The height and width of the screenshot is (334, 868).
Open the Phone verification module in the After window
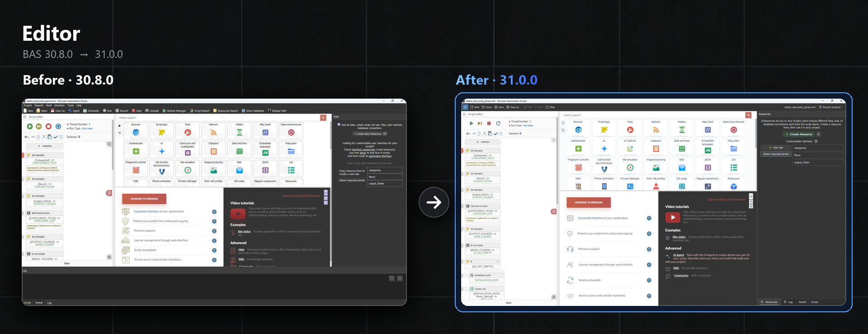pyautogui.click(x=604, y=184)
